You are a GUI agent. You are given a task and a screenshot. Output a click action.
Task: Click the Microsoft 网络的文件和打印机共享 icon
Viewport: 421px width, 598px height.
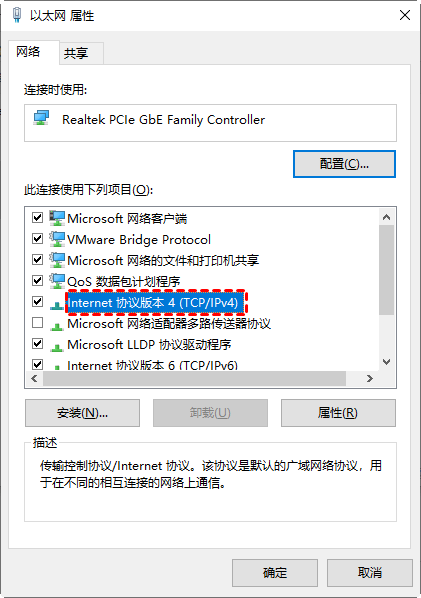click(x=57, y=260)
